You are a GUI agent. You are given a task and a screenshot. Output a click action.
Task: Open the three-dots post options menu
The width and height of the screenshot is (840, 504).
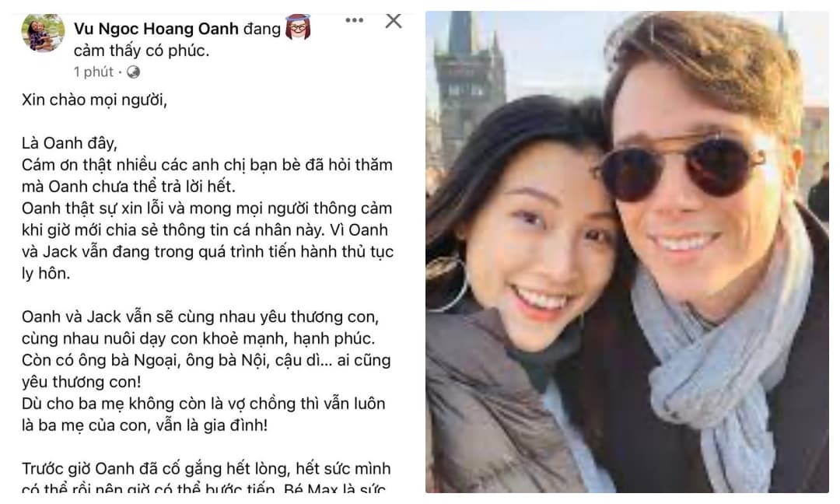click(x=354, y=21)
